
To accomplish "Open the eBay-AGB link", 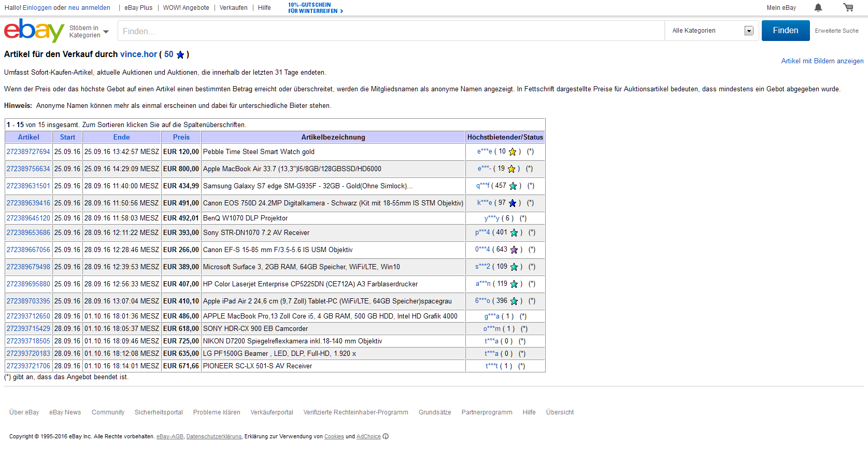I will point(170,437).
